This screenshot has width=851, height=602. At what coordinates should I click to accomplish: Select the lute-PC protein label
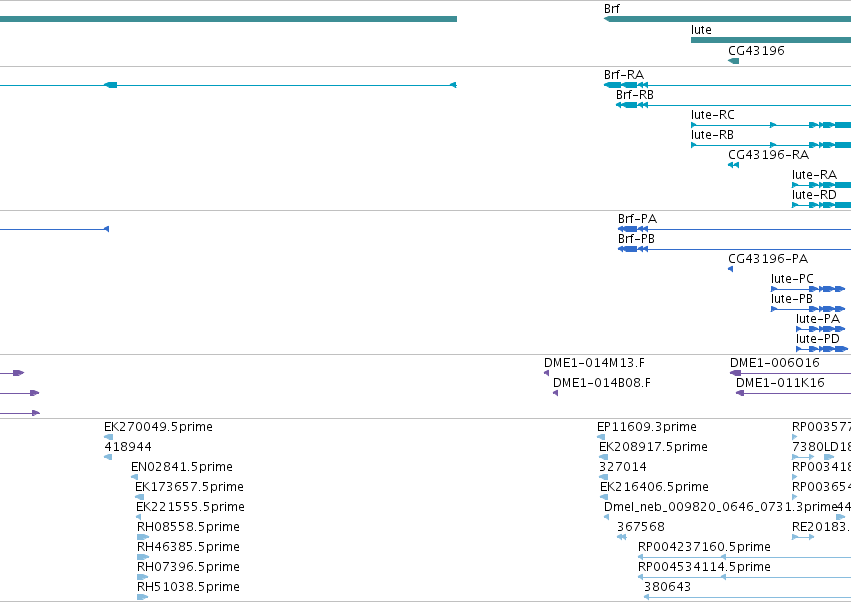tap(792, 279)
